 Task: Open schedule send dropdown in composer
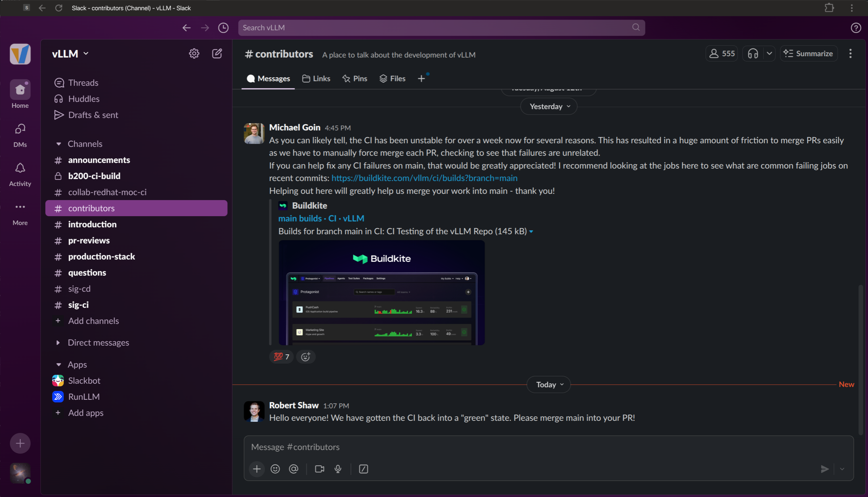[x=842, y=469]
